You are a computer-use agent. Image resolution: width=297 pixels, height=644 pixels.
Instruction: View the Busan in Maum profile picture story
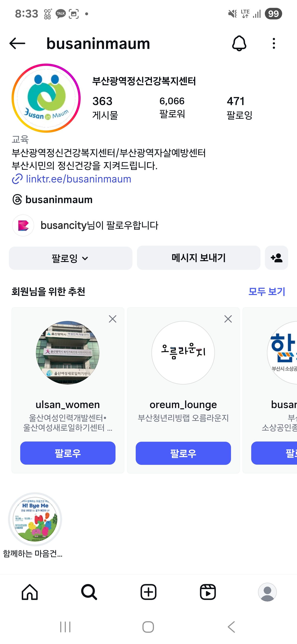[46, 98]
